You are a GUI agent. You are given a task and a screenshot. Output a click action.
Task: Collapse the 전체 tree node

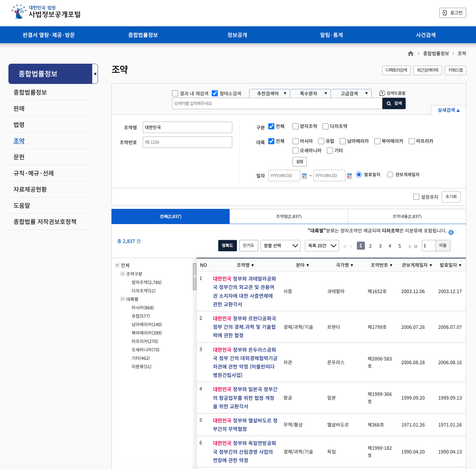(x=117, y=265)
